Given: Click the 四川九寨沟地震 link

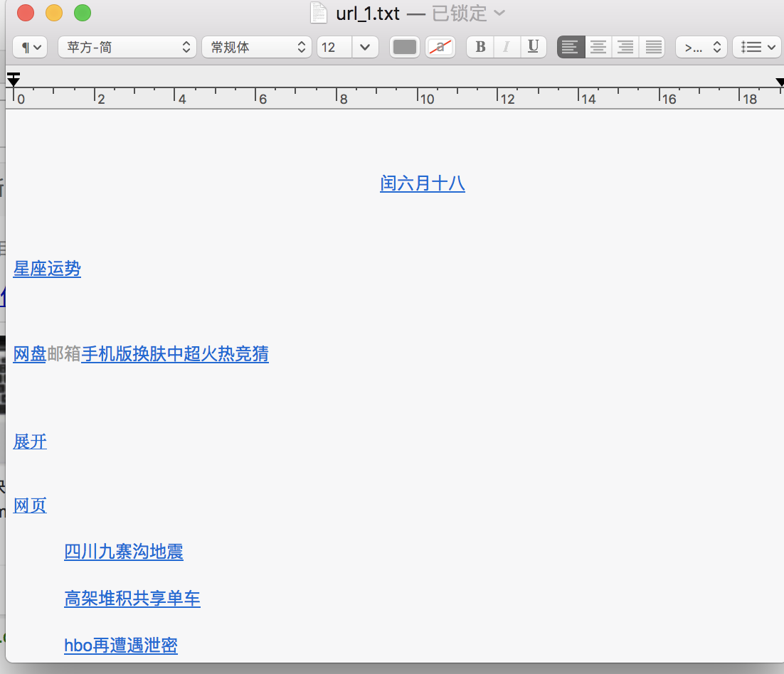Looking at the screenshot, I should 124,552.
